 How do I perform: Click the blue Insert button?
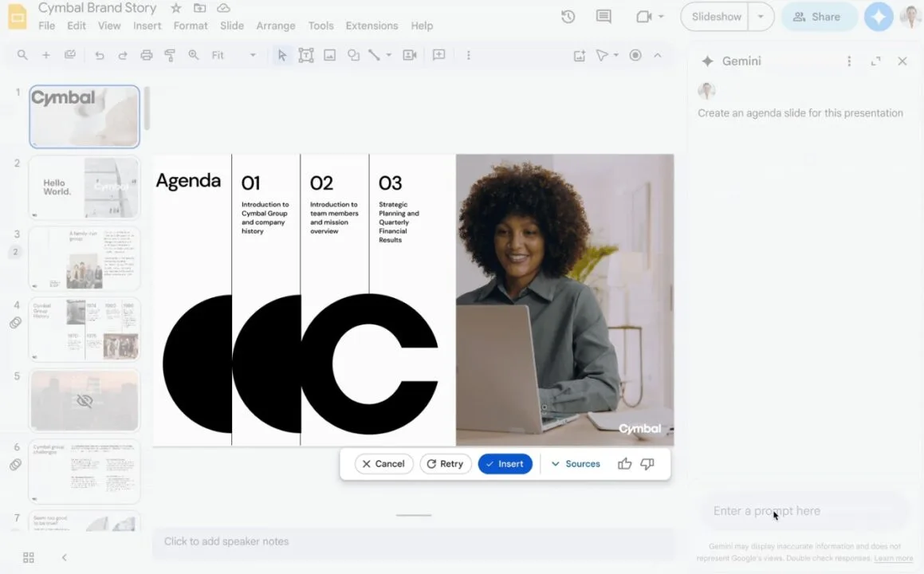[505, 464]
